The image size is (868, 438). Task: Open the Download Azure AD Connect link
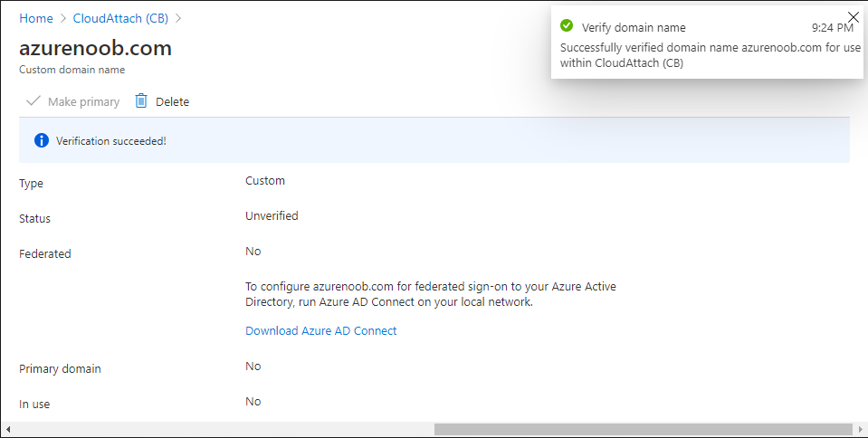pyautogui.click(x=321, y=330)
